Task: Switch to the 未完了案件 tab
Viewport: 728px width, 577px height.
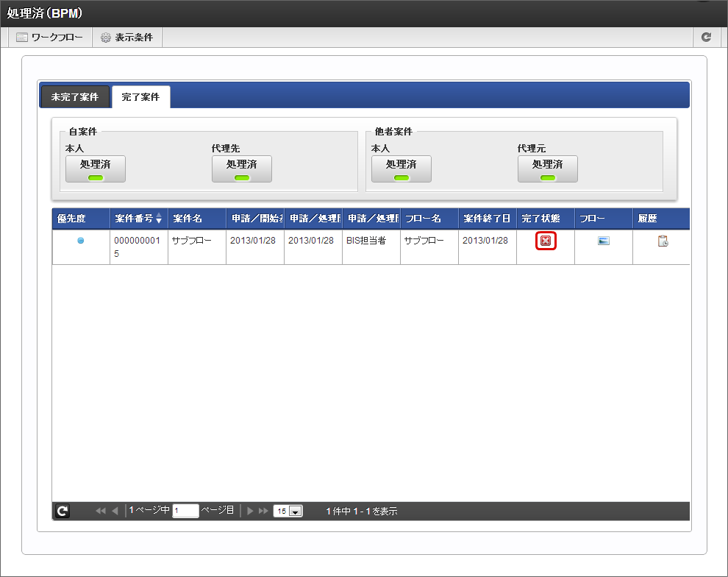Action: tap(75, 96)
